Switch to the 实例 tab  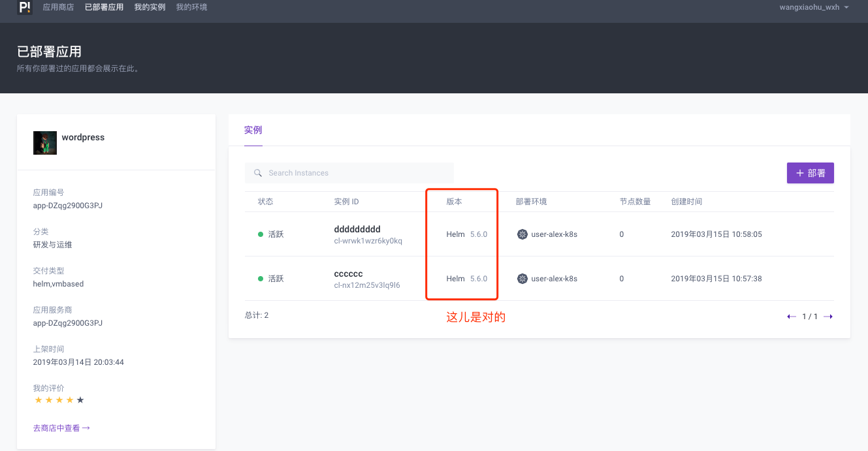(253, 130)
